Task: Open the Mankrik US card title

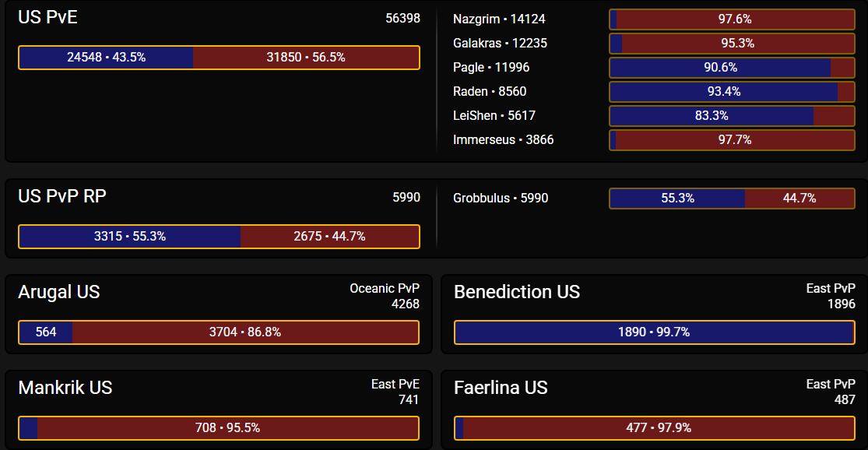Action: pos(65,388)
